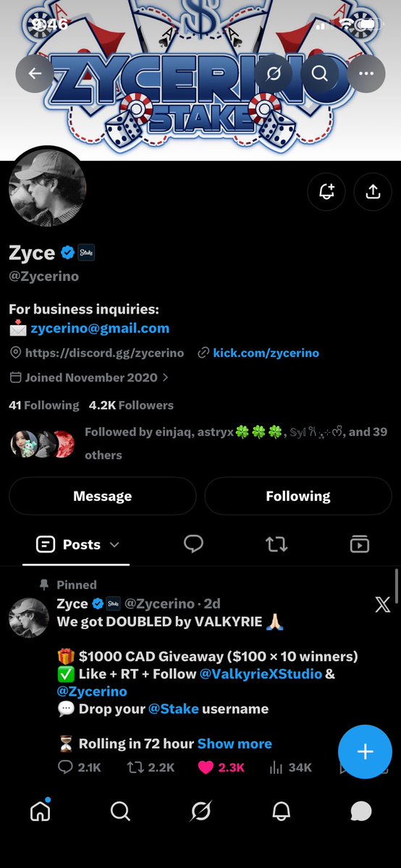
Task: Open the three-dot more options menu
Action: [366, 73]
